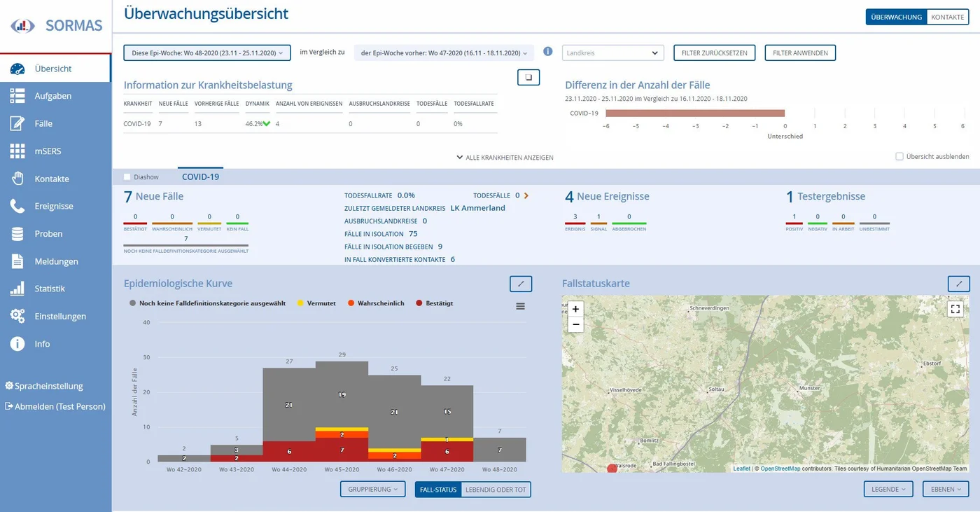
Task: Click the orange arrow next to Todesfälle
Action: coord(526,195)
